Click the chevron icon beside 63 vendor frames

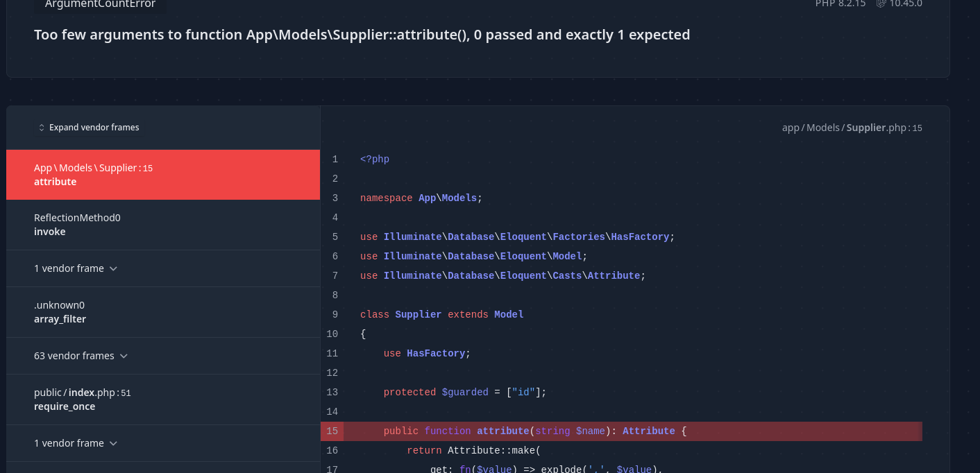[x=124, y=356]
